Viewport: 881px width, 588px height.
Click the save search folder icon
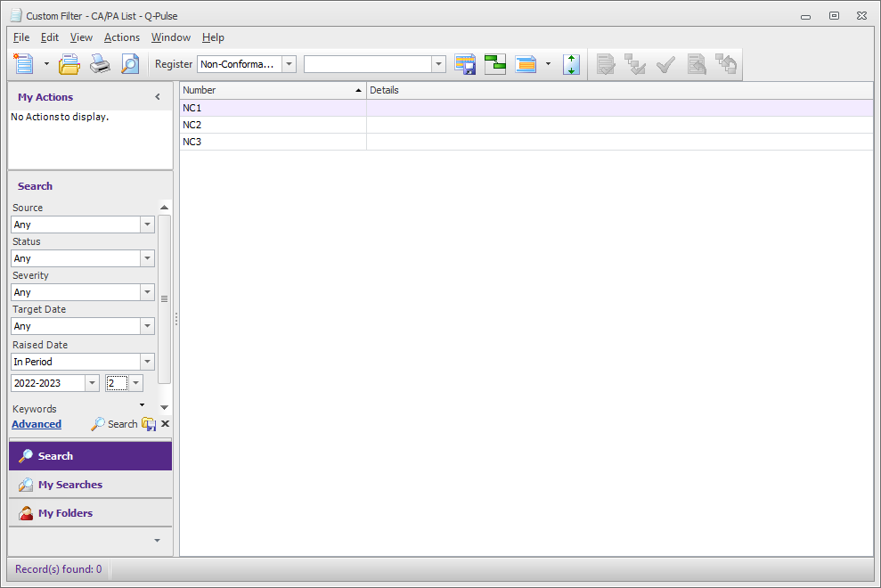[149, 424]
